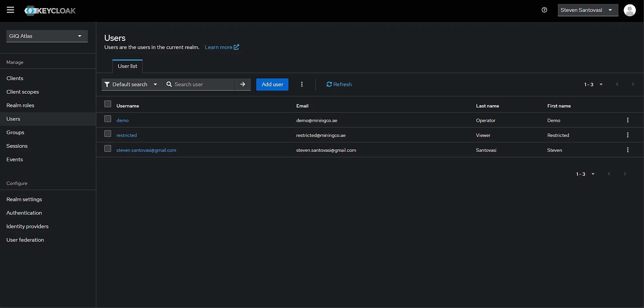The height and width of the screenshot is (308, 644).
Task: Open top pagination 1-3 dropdown
Action: [593, 85]
